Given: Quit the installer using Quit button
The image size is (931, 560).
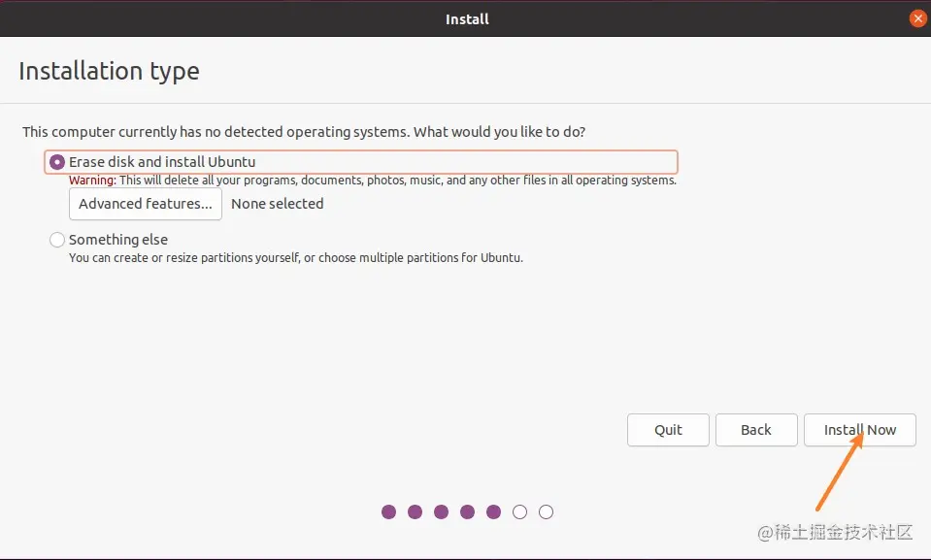Looking at the screenshot, I should point(668,430).
